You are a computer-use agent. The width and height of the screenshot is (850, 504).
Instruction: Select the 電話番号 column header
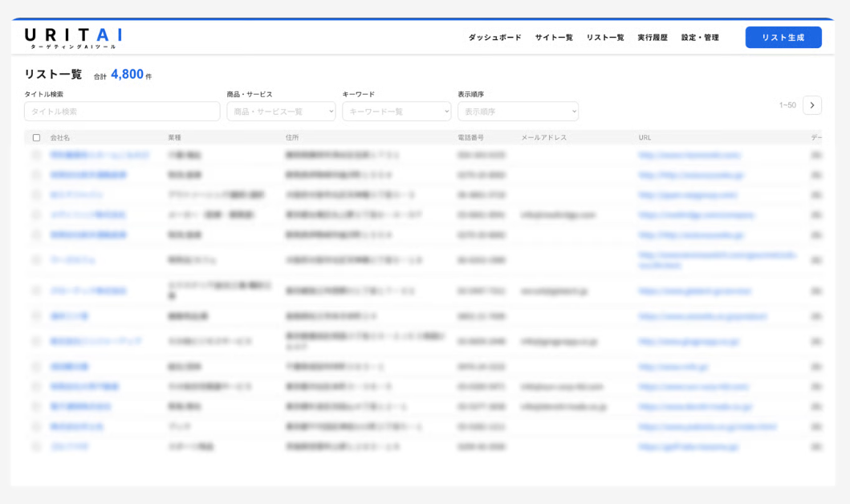[x=470, y=138]
